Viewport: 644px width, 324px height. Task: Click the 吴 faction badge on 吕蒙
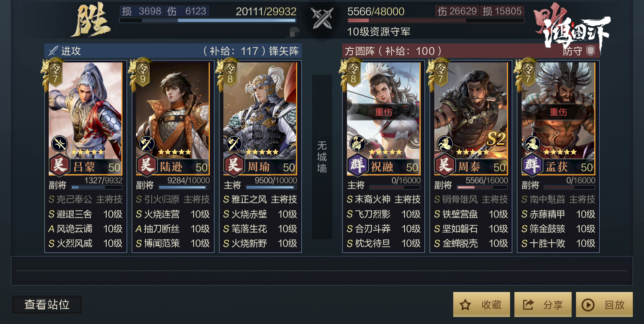click(59, 165)
